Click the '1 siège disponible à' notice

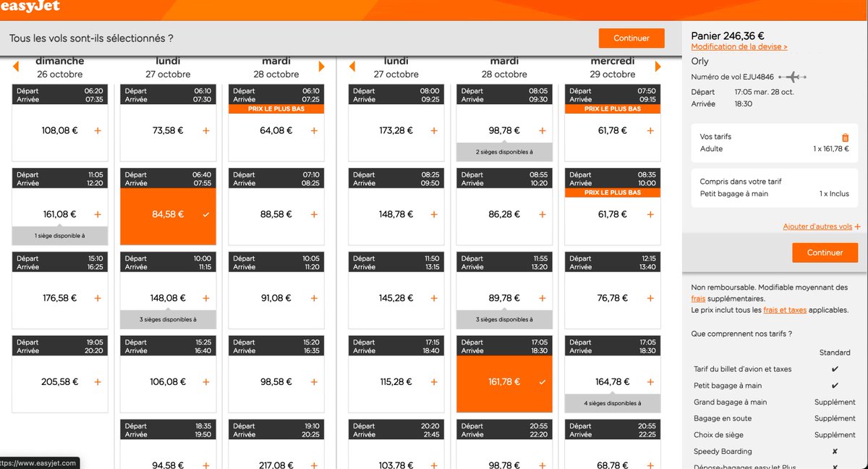click(x=60, y=235)
